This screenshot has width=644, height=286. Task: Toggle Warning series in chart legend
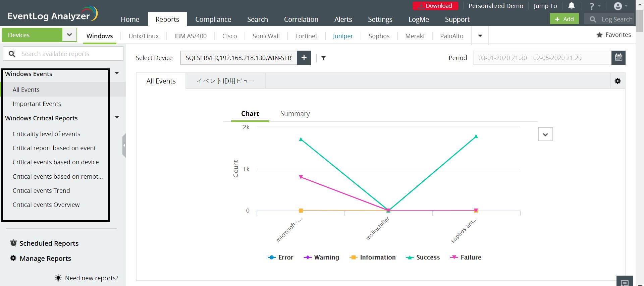pyautogui.click(x=321, y=258)
